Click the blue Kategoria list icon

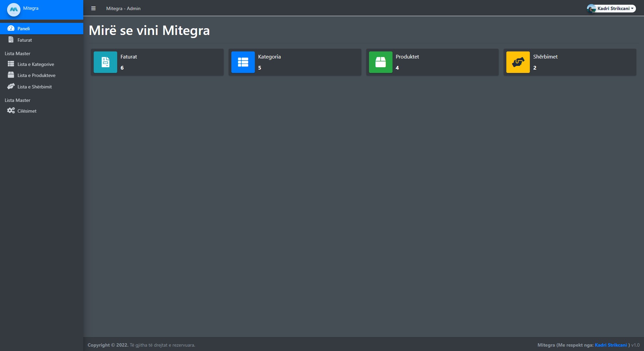[243, 62]
